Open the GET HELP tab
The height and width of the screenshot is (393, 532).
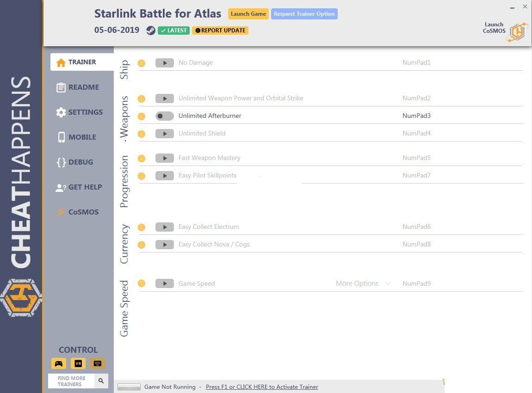(79, 187)
